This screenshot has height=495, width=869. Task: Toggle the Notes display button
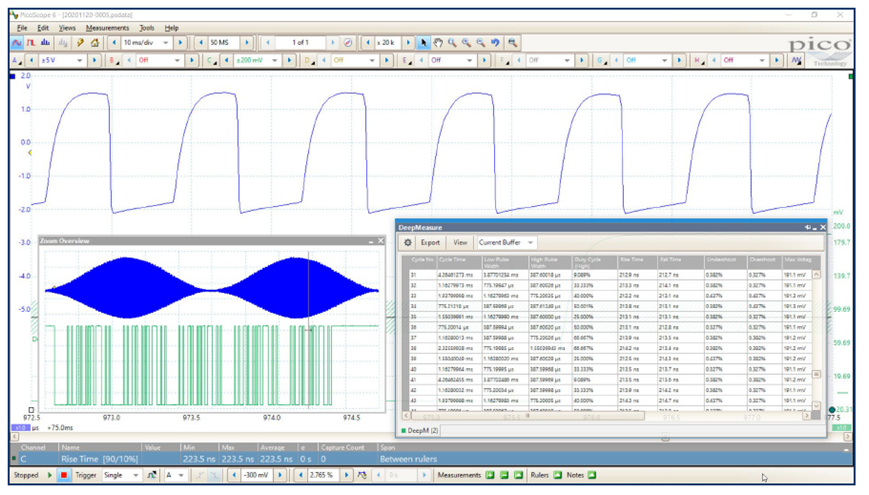pyautogui.click(x=591, y=475)
